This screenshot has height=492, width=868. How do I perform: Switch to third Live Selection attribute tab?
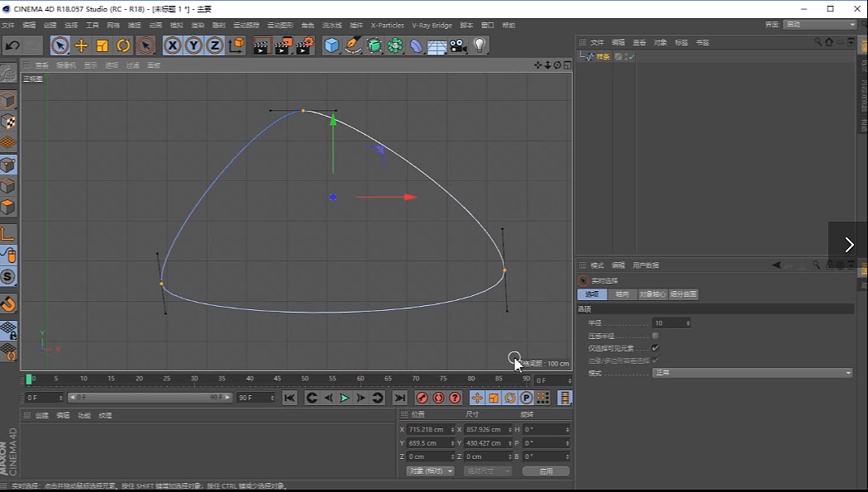[652, 294]
